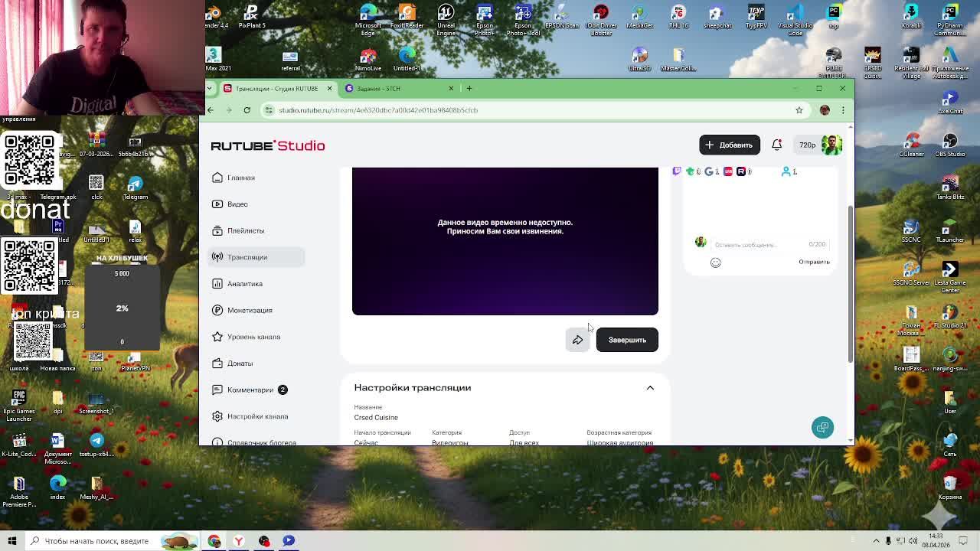Click the Завершить stream button
Image resolution: width=980 pixels, height=551 pixels.
pos(627,340)
